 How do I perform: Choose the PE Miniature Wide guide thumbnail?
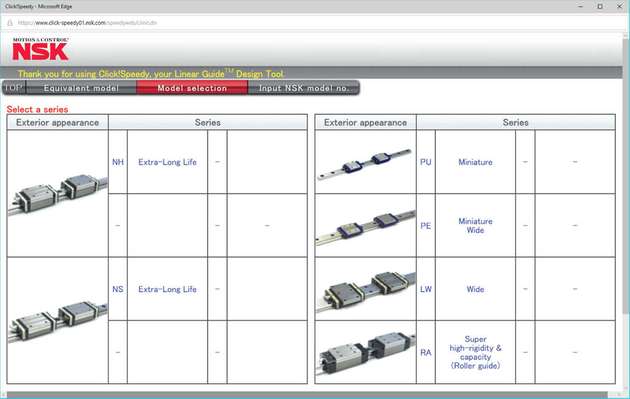coord(365,226)
